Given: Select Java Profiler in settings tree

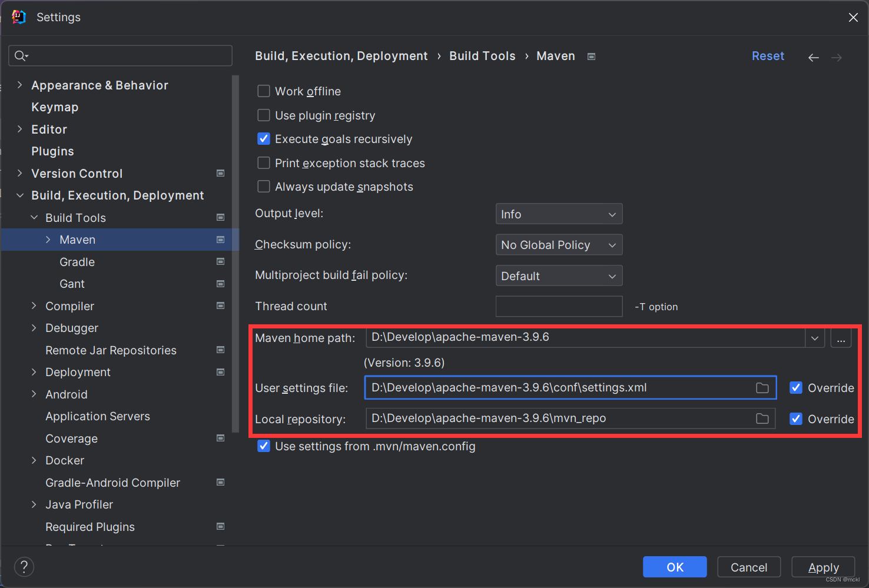Looking at the screenshot, I should (x=79, y=504).
